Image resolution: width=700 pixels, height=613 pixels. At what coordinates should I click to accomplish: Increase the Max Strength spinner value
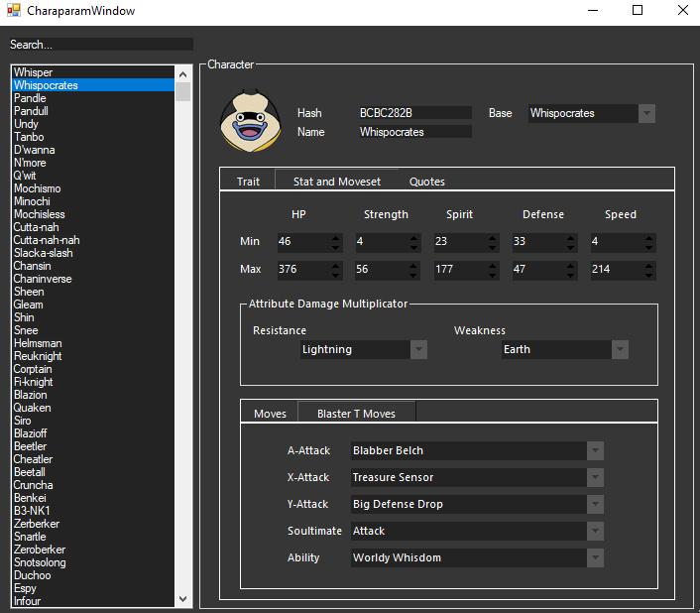(414, 266)
